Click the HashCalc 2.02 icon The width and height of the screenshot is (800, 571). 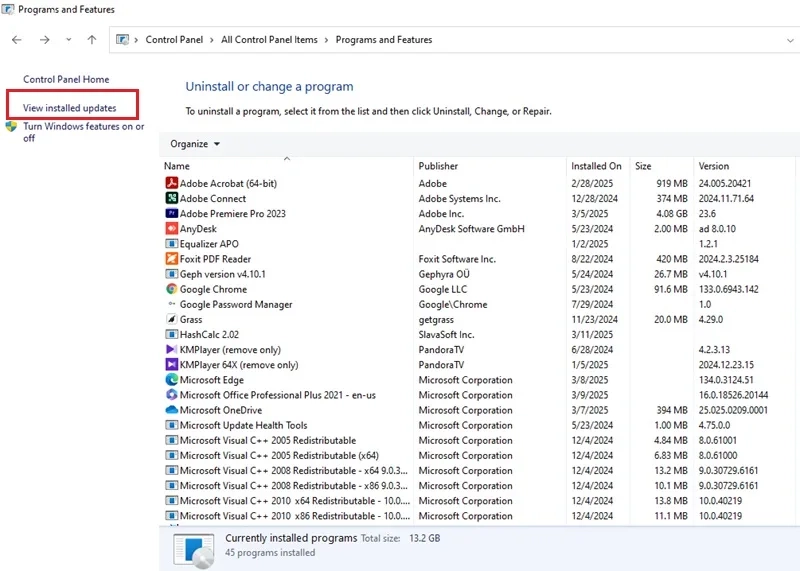(171, 334)
